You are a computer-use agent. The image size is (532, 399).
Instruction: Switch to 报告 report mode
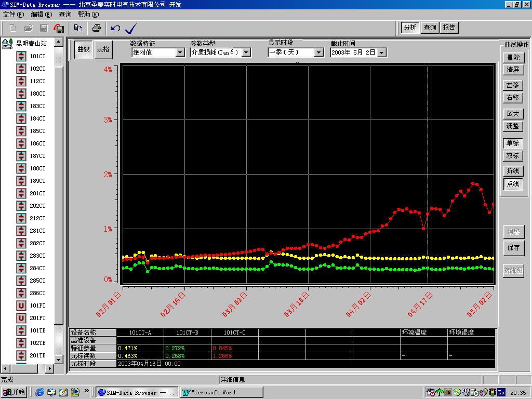(x=449, y=28)
